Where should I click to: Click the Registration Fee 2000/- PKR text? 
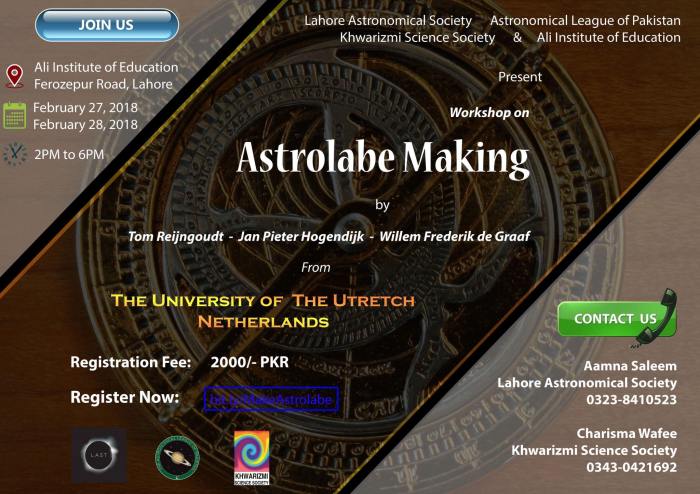(x=180, y=362)
